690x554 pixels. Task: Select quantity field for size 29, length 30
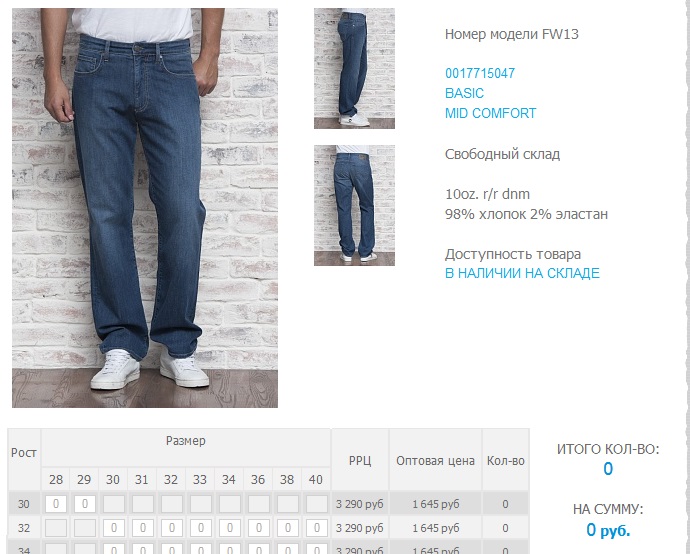click(x=84, y=504)
